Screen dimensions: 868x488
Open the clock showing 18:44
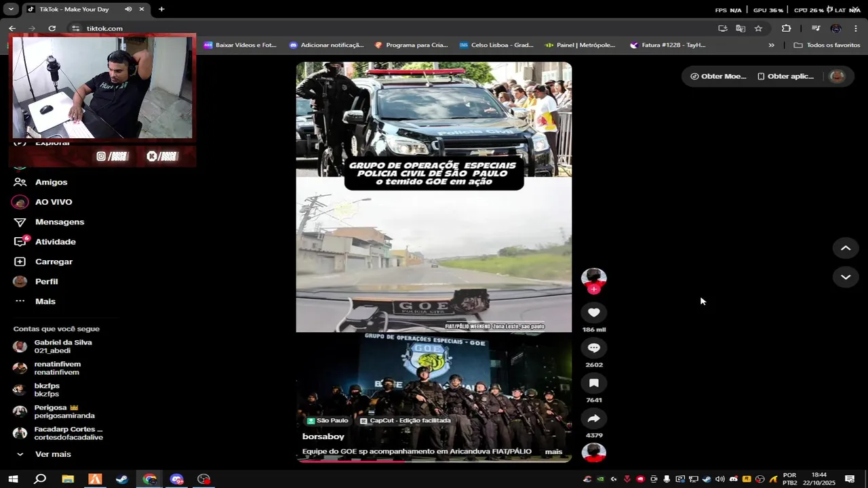click(x=819, y=479)
